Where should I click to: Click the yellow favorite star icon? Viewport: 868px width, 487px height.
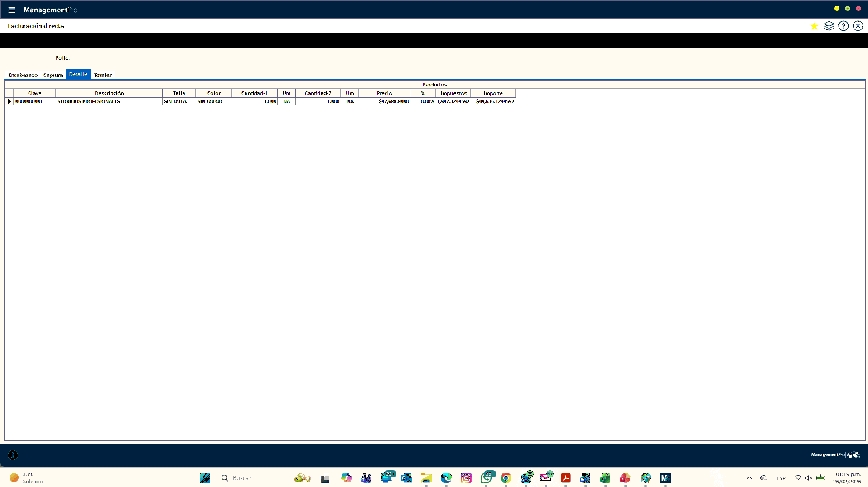pyautogui.click(x=814, y=26)
